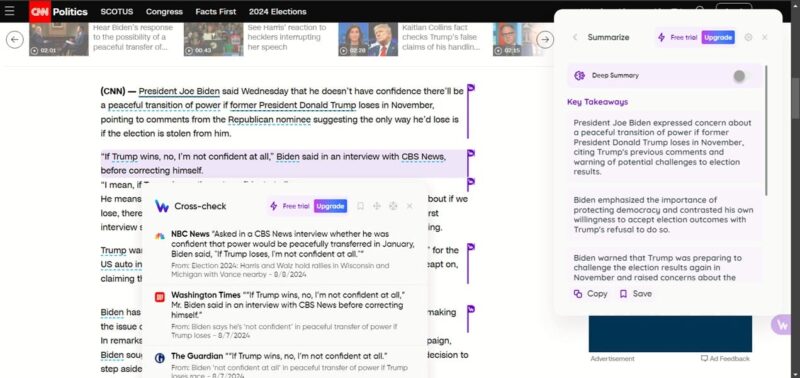Bookmark the Cross-check results
The image size is (800, 378).
(360, 206)
